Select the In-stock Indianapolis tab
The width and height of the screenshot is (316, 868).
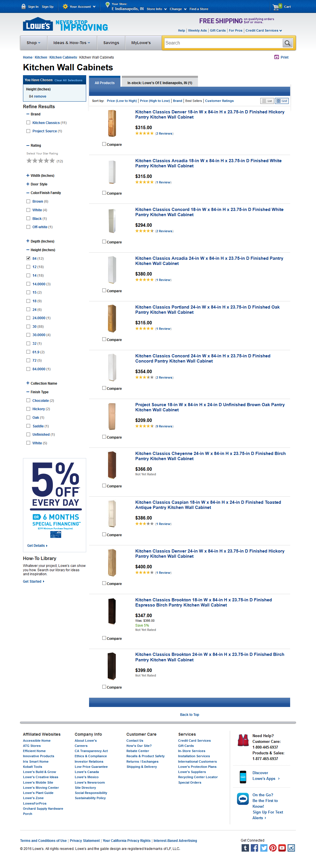point(159,83)
